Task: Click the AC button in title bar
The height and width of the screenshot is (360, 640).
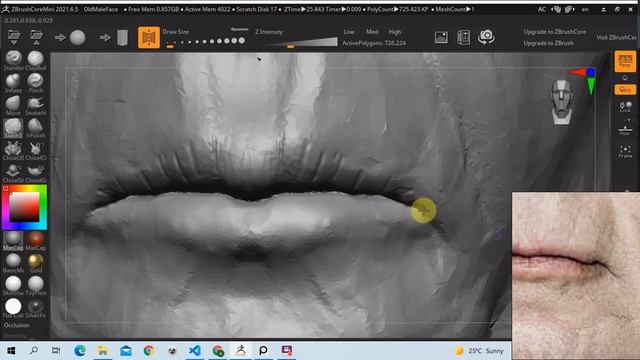Action: tap(542, 9)
